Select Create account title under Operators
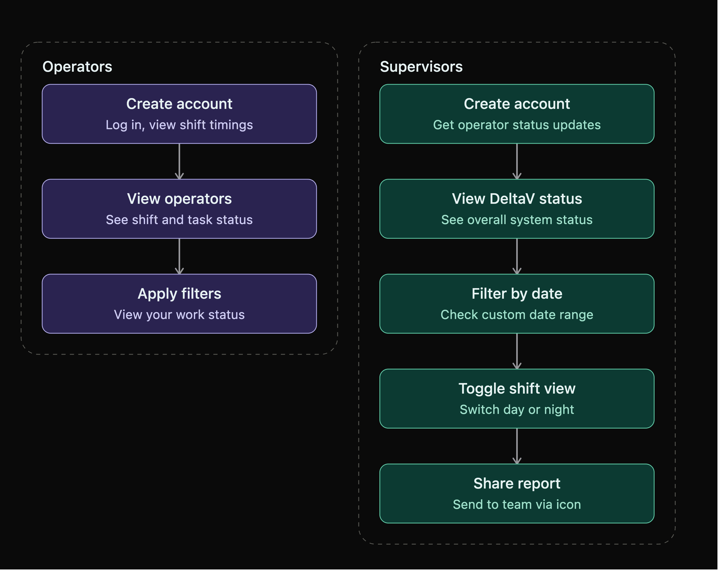 click(x=179, y=104)
